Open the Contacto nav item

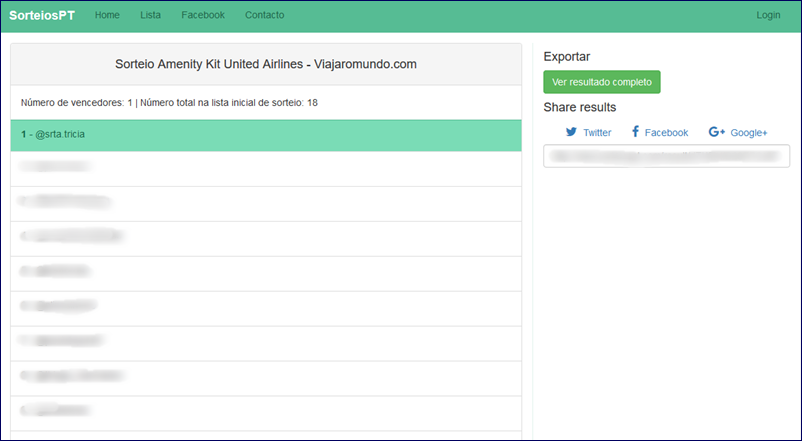click(264, 15)
